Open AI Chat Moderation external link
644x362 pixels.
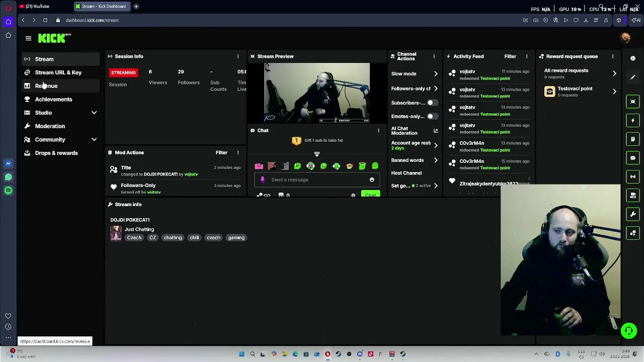[x=436, y=131]
